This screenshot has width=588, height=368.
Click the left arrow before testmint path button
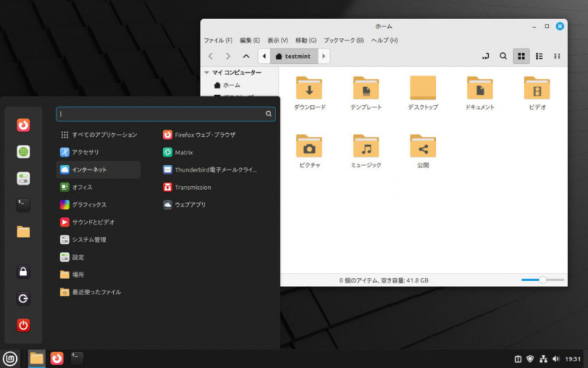click(x=264, y=56)
